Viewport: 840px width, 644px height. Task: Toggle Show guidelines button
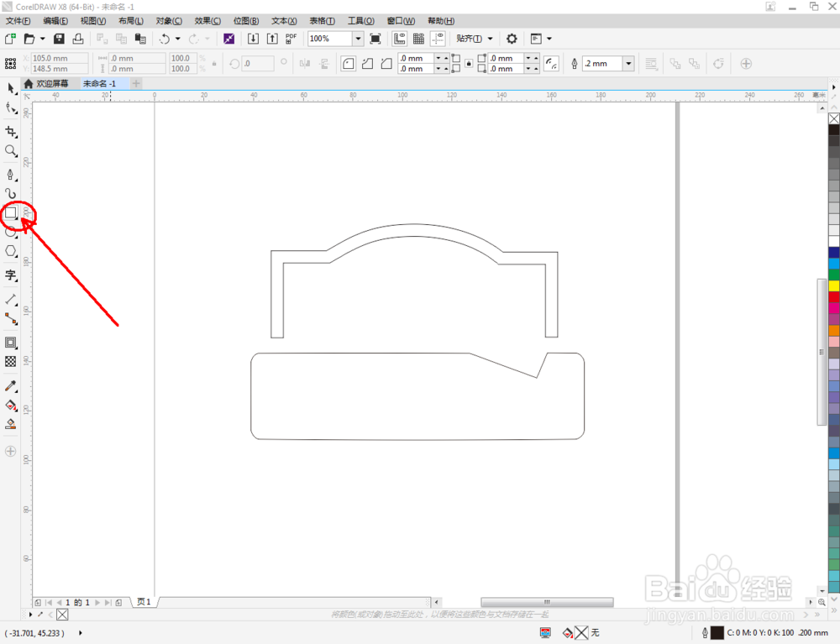tap(438, 39)
